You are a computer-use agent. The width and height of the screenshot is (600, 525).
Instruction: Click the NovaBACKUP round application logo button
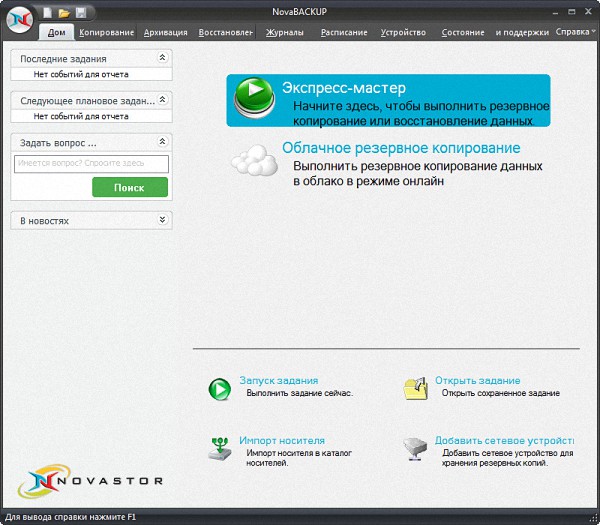[x=20, y=20]
